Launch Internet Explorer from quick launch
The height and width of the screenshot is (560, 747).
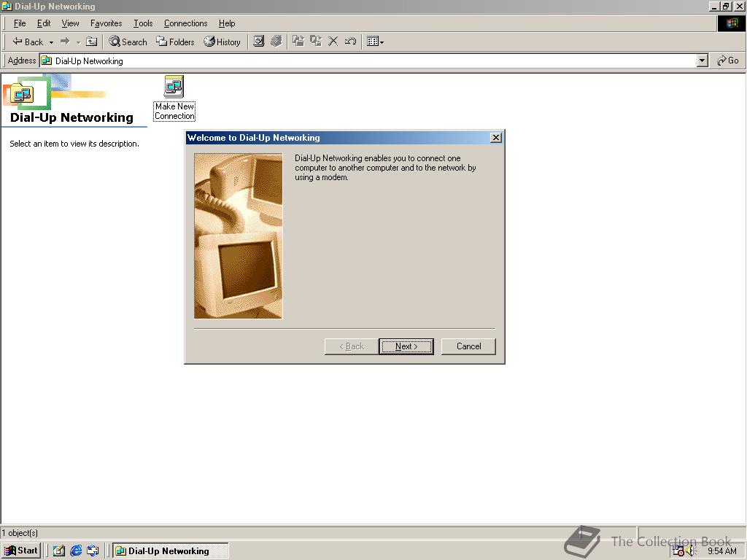click(76, 551)
